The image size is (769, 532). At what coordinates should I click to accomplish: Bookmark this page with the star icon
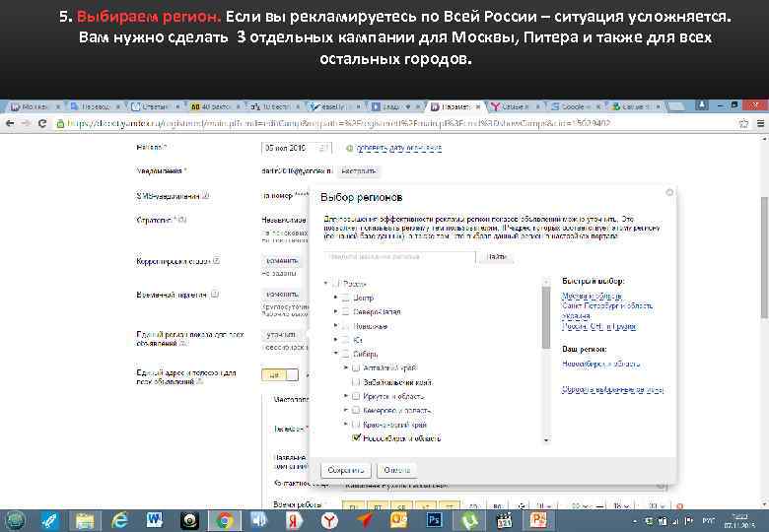(x=743, y=123)
